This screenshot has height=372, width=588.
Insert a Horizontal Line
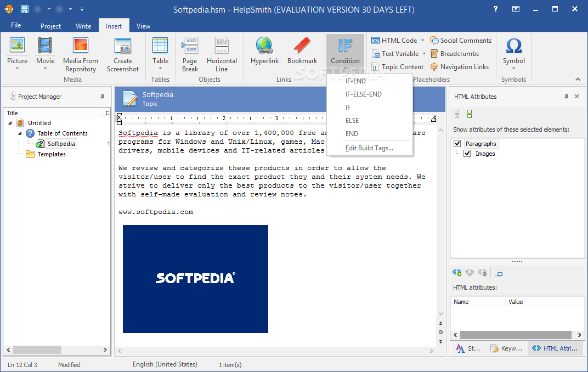click(x=222, y=54)
